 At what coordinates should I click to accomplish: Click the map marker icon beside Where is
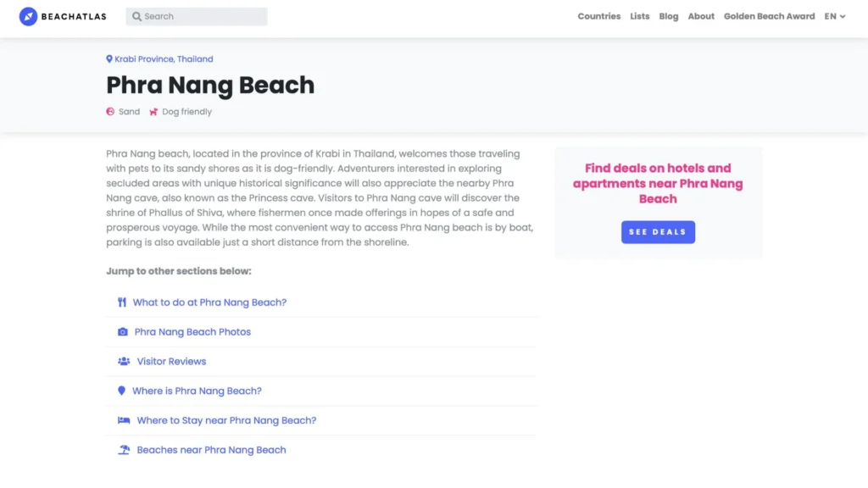click(121, 391)
